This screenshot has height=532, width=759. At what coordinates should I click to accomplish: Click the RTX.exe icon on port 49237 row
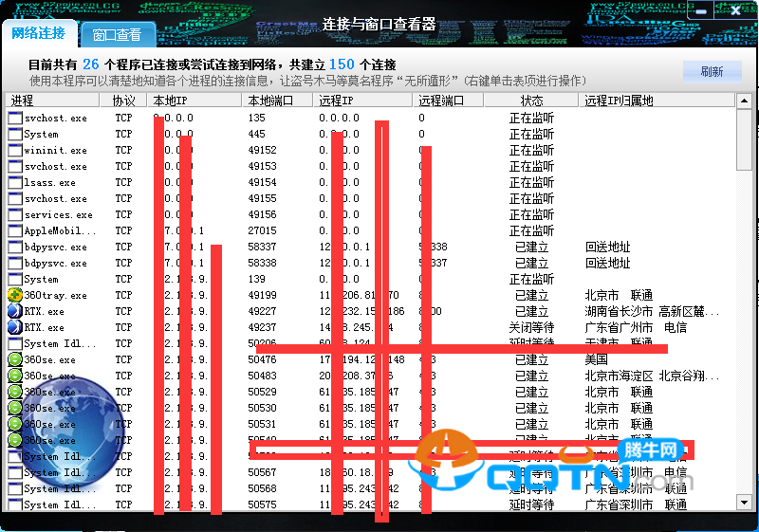14,327
